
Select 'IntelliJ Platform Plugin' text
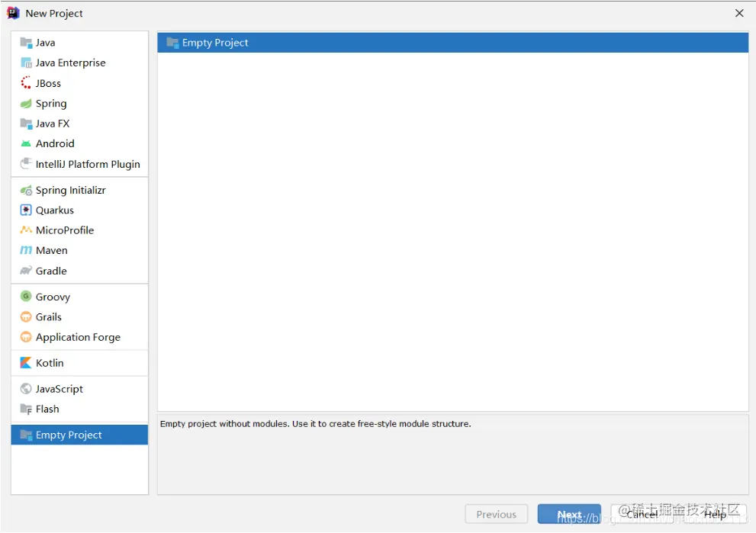point(88,165)
